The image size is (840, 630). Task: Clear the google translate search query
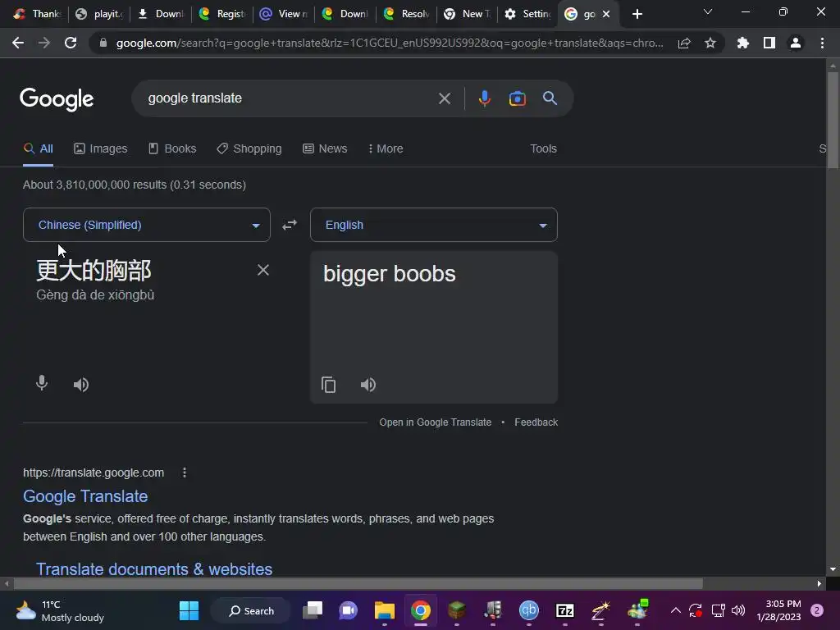444,98
